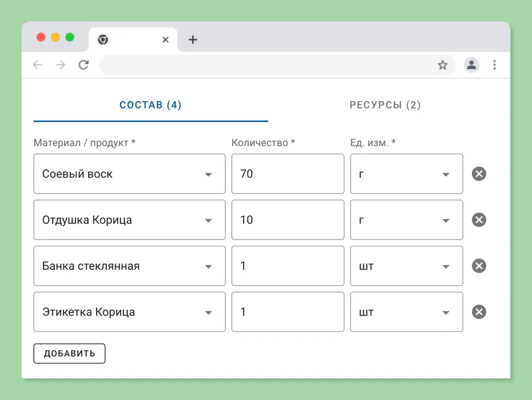Focus the Банка стеклянная quantity field
The image size is (532, 400).
pos(288,266)
